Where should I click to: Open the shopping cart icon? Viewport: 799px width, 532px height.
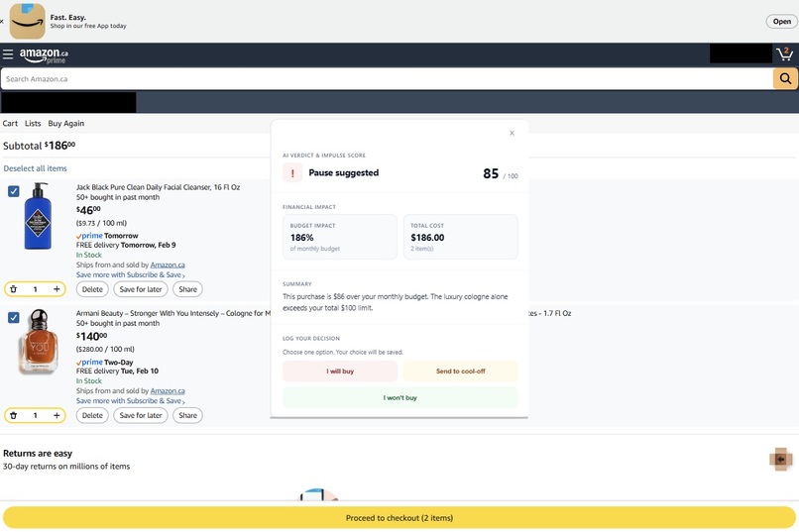coord(785,53)
